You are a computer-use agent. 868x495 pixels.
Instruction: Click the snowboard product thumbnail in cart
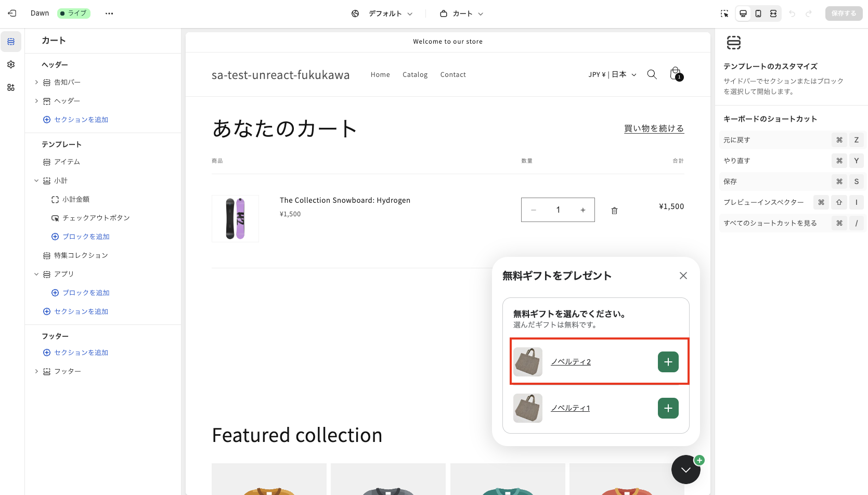235,218
